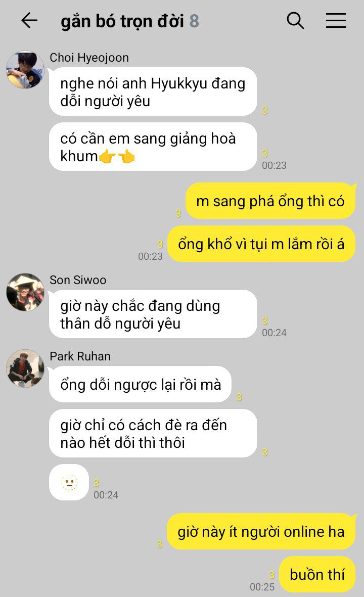The height and width of the screenshot is (597, 364).
Task: Select message 'nghe nói anh Hyukkyu đang dỗi'
Action: [153, 92]
